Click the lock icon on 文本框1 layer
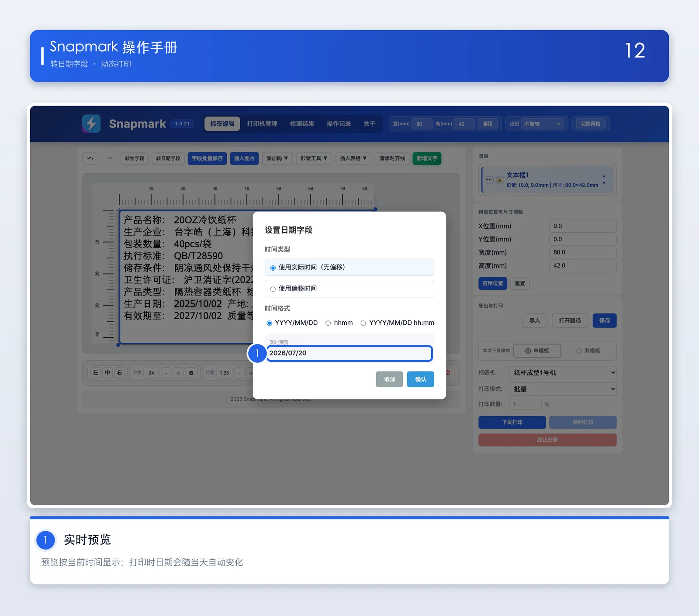This screenshot has height=616, width=699. click(x=499, y=180)
